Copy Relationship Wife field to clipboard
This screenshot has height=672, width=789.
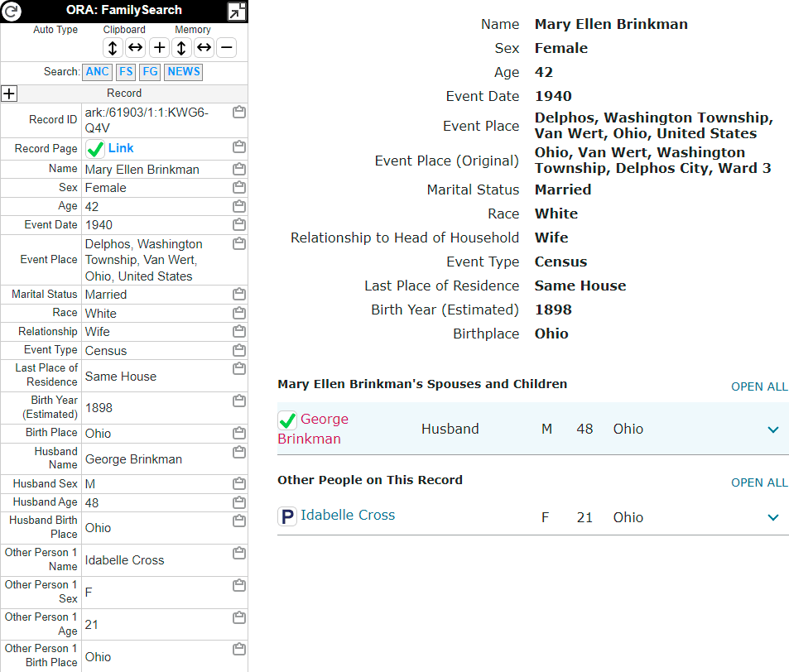239,331
